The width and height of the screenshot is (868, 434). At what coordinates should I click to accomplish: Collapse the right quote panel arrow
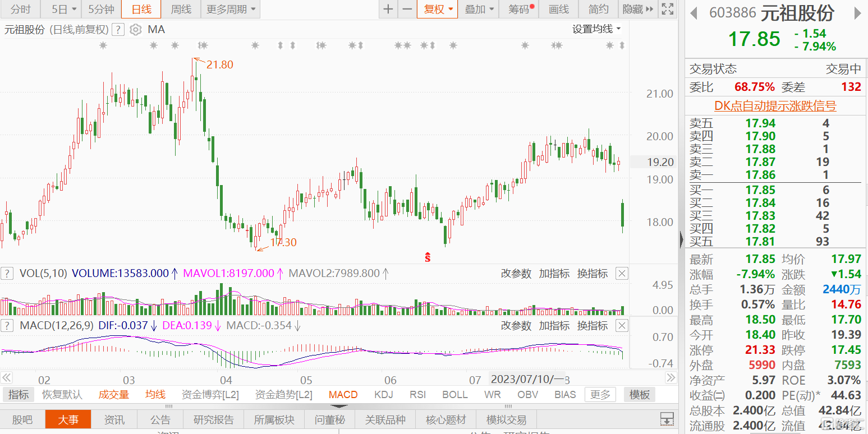681,239
